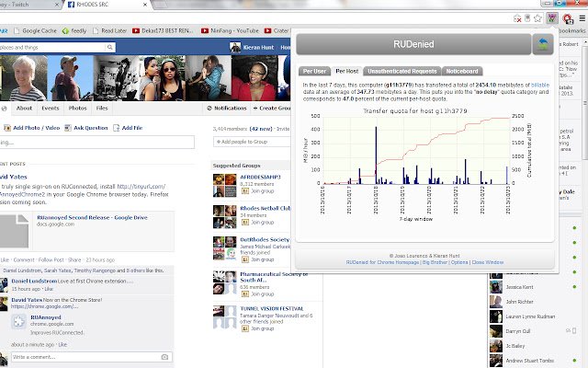
Task: Click in the Add people to Group field
Action: 252,142
